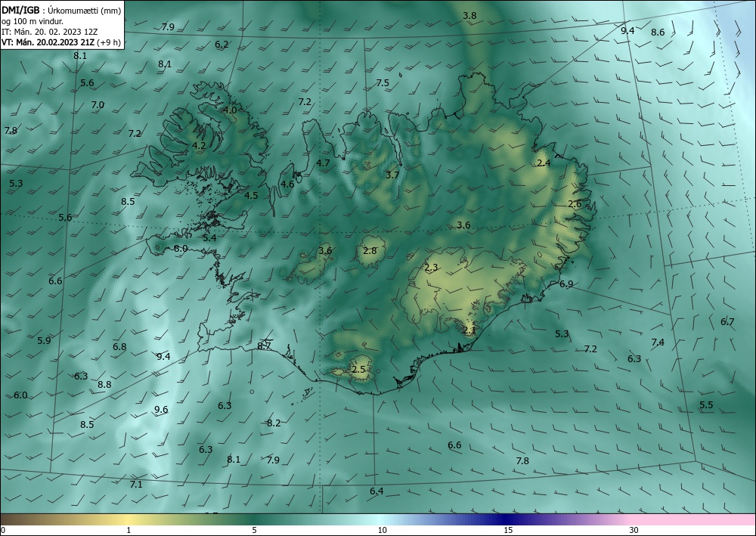Screen dimensions: 756x536
Task: Click the 3.8 value label
Action: (x=469, y=15)
